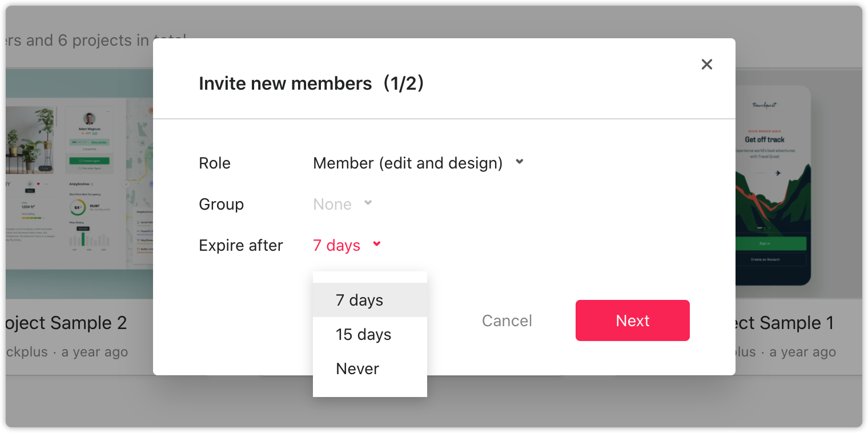Open Project Sample 1 thumbnail preview
This screenshot has width=868, height=433.
coord(798,184)
